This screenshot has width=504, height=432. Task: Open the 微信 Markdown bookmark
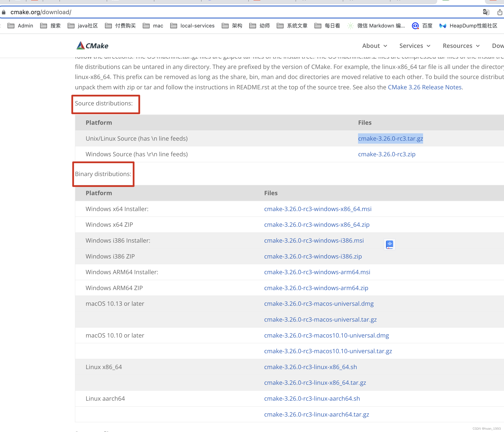click(376, 26)
